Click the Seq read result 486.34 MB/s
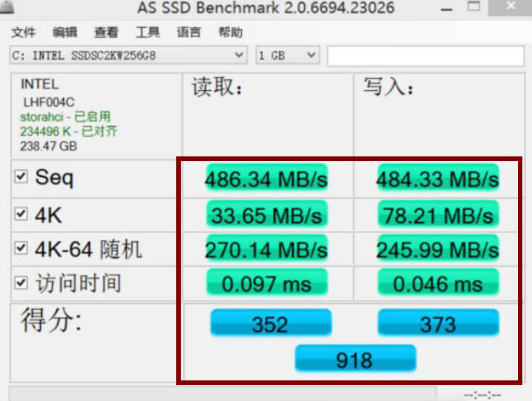This screenshot has width=532, height=401. click(x=266, y=180)
